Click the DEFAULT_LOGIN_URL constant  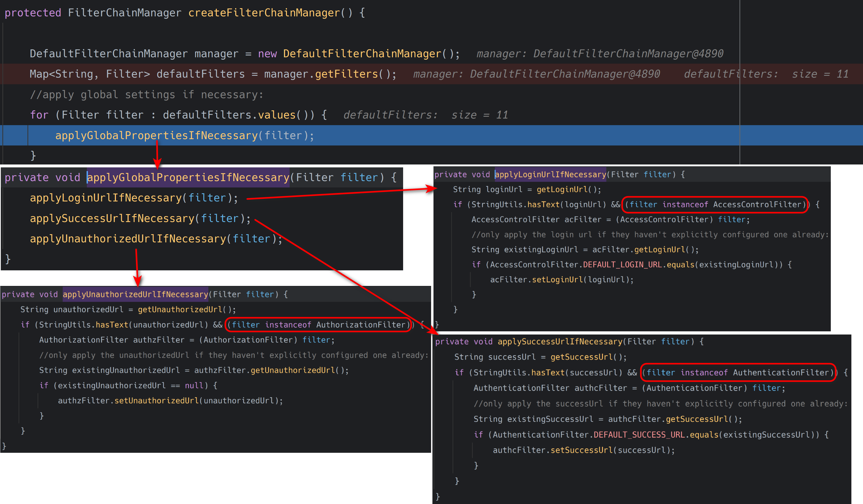point(622,265)
